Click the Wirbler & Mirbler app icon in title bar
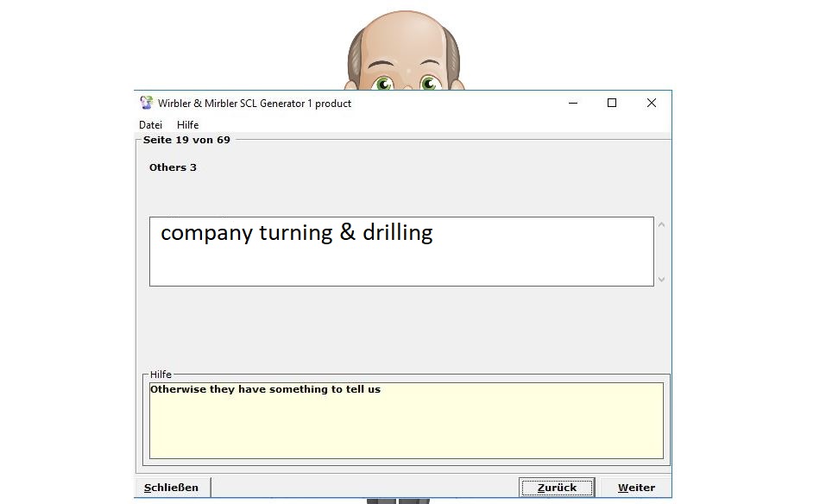 click(147, 103)
